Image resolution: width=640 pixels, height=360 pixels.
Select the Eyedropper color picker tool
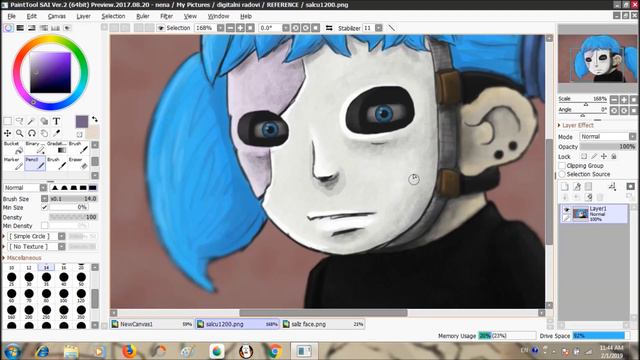56,133
